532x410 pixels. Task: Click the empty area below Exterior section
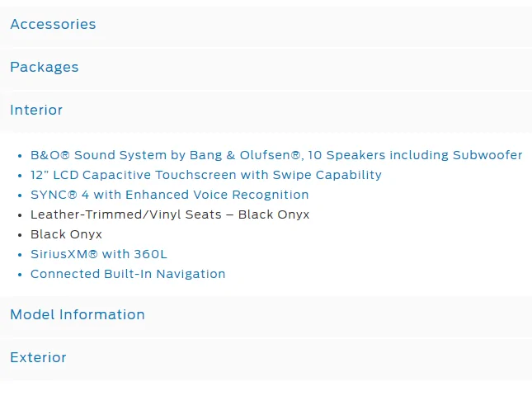(266, 395)
